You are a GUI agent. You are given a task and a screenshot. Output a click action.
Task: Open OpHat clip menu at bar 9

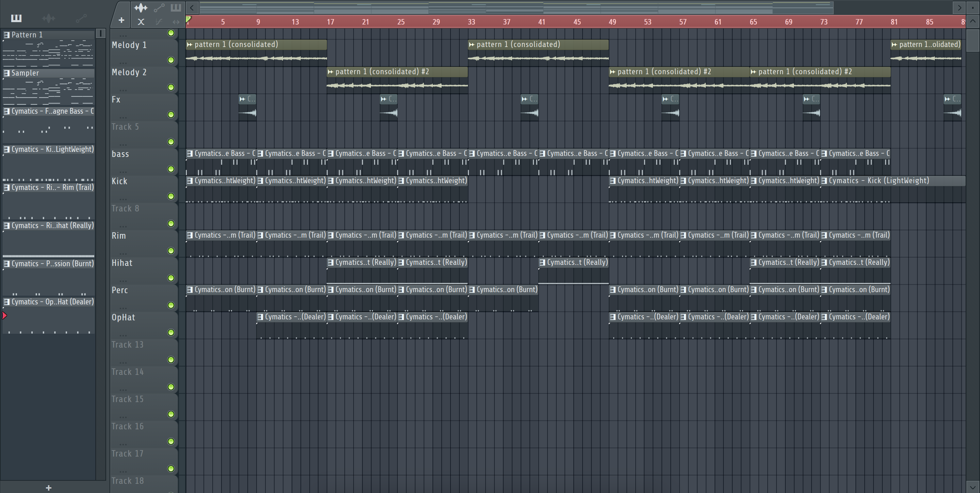[x=260, y=317]
